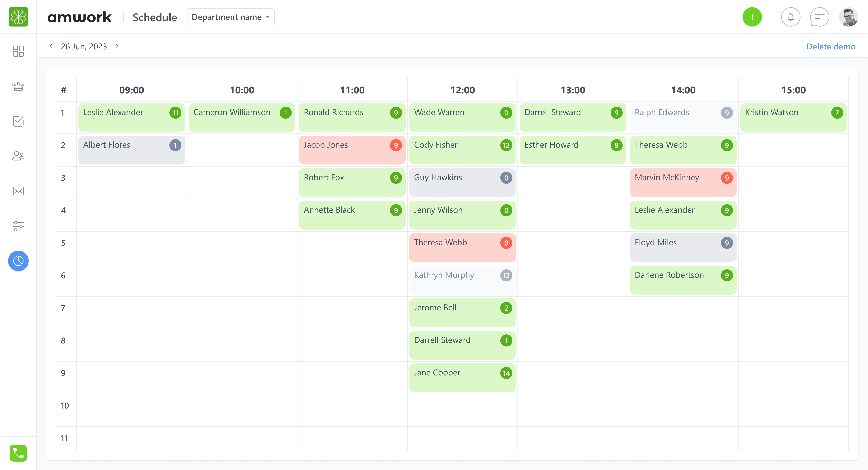Viewport: 868px width, 470px height.
Task: Open the crown icon in sidebar
Action: [x=18, y=87]
